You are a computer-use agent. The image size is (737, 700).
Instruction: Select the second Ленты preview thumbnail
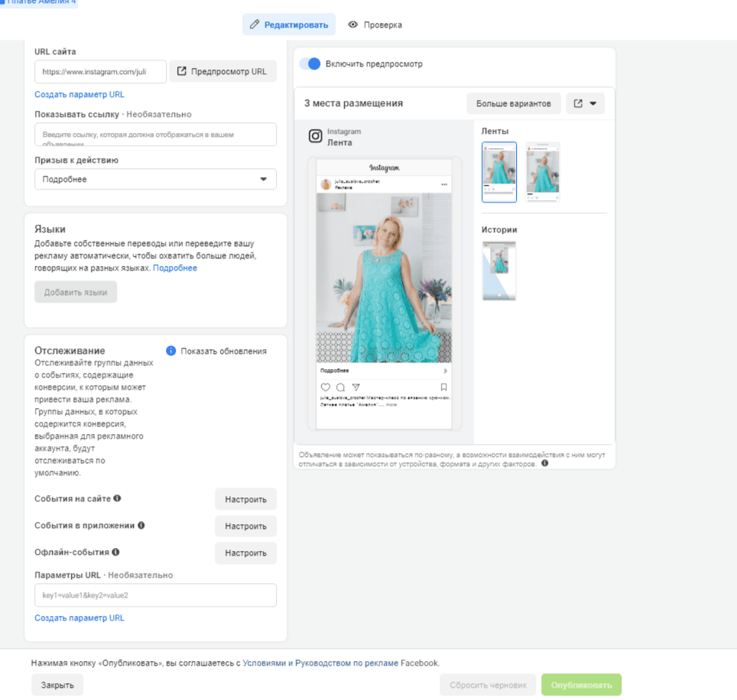pyautogui.click(x=542, y=172)
